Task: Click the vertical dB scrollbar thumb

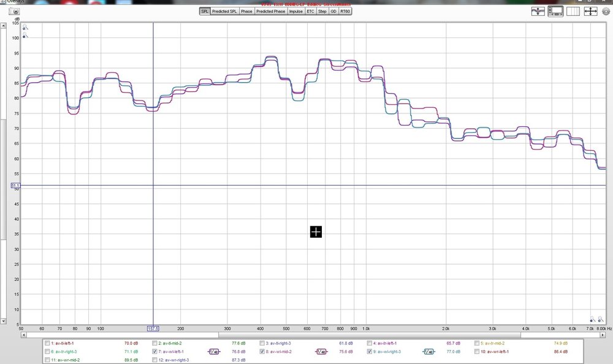Action: point(3,179)
